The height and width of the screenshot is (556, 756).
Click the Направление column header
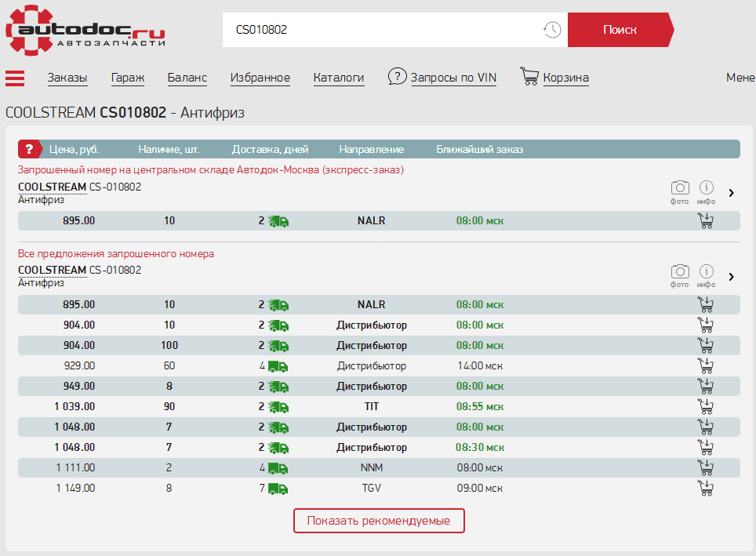coord(371,150)
